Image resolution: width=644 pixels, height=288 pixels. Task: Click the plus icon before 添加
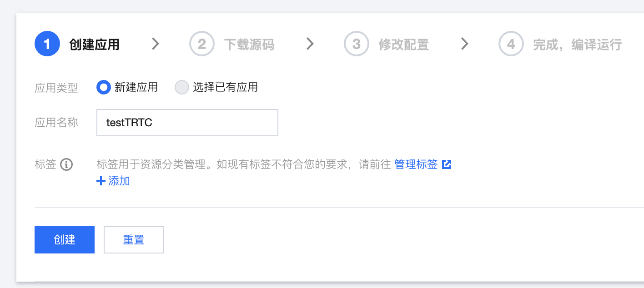101,181
